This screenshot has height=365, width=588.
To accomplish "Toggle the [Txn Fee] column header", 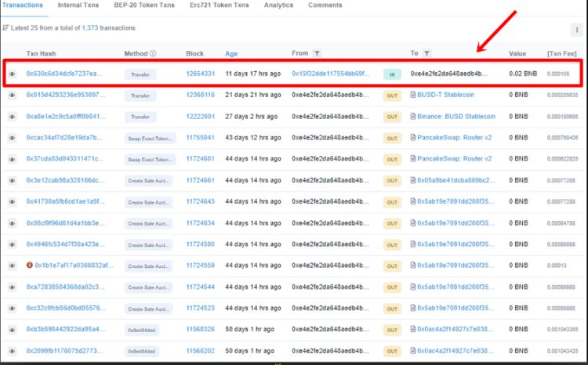I will [562, 54].
